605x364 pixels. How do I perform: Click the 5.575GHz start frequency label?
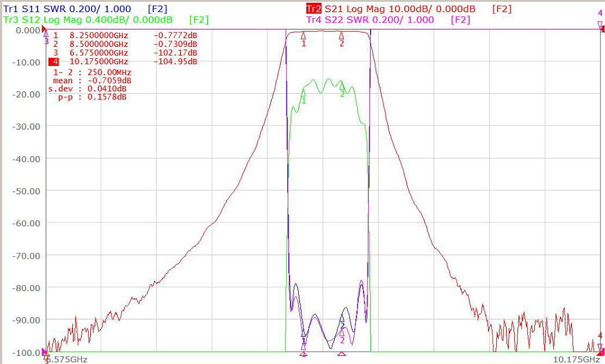click(67, 359)
